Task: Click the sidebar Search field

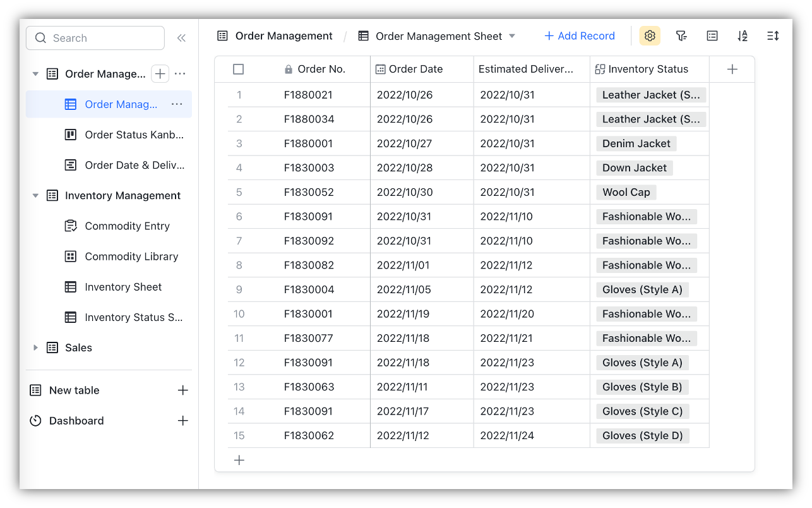Action: (95, 38)
